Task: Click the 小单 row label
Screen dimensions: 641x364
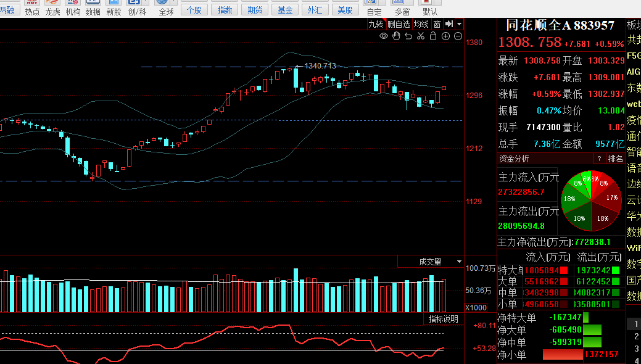Action: [507, 304]
